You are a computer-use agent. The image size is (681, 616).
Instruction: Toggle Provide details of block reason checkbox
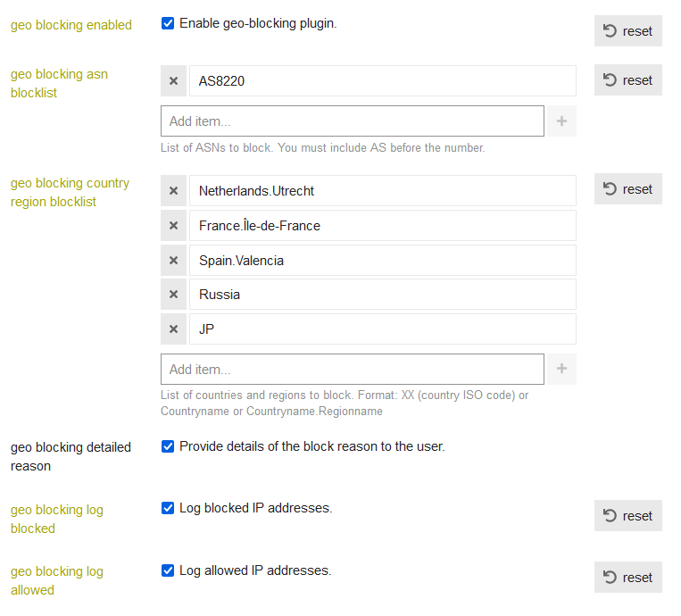[168, 446]
